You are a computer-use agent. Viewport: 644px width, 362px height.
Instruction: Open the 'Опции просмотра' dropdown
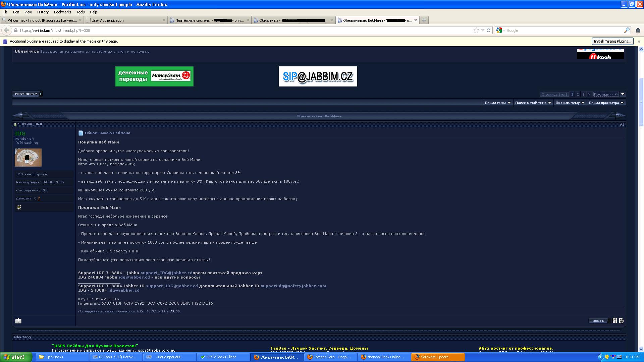pyautogui.click(x=606, y=103)
